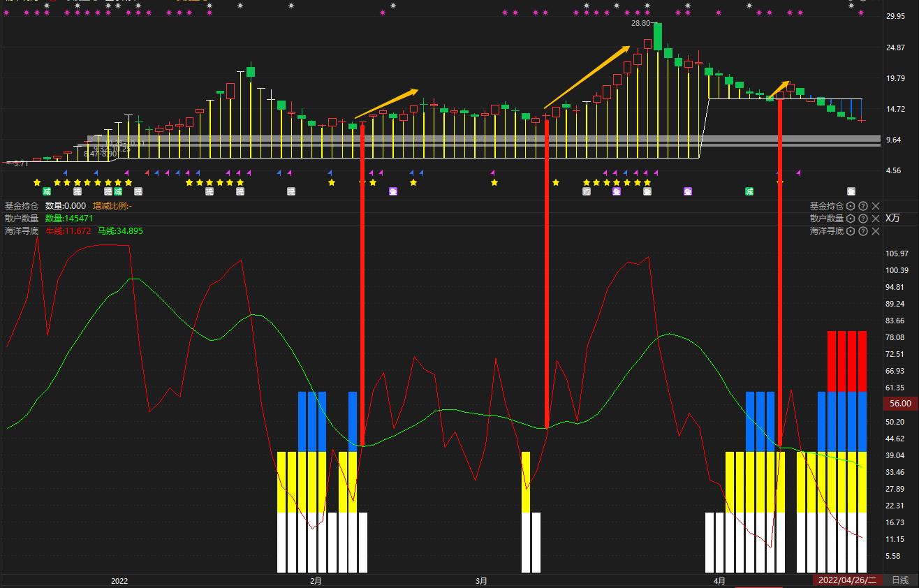The height and width of the screenshot is (588, 919).
Task: Click the 29.95 price axis label
Action: (895, 16)
